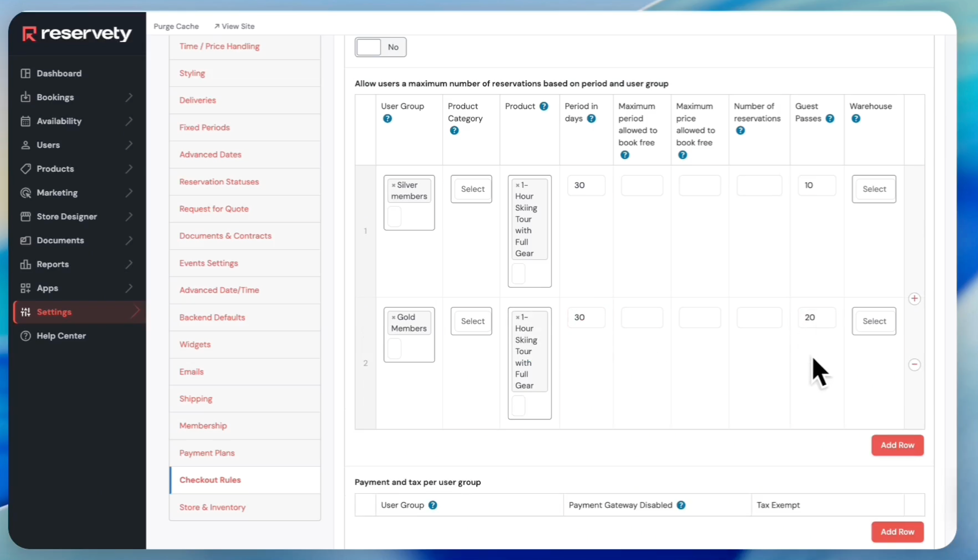This screenshot has width=978, height=560.
Task: Click the View Site link
Action: (x=235, y=26)
